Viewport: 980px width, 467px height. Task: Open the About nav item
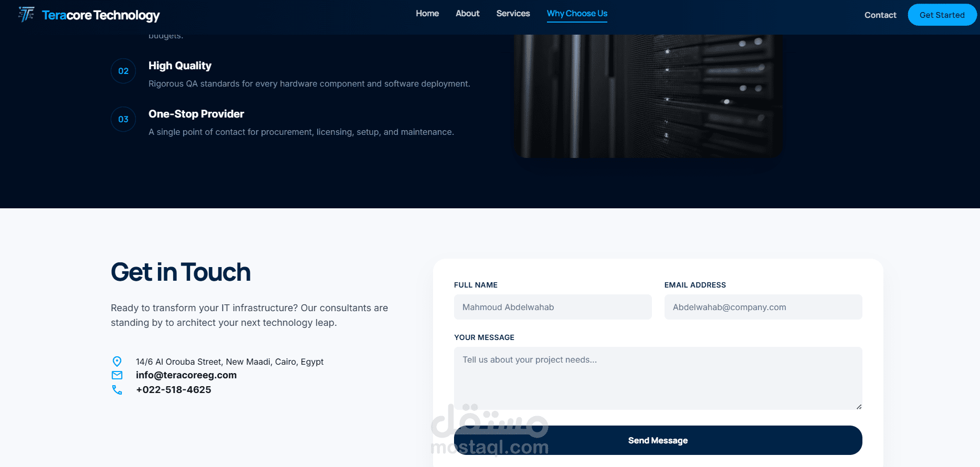pos(468,14)
